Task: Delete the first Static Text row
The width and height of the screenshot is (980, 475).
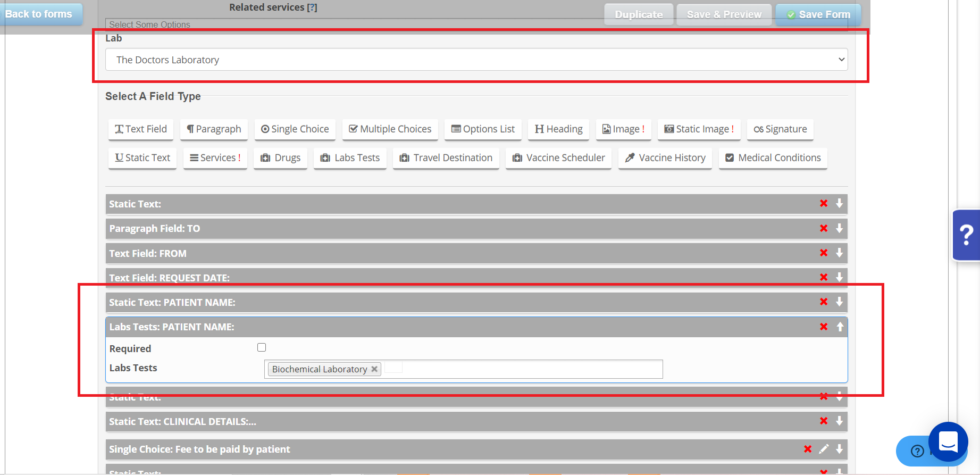Action: [824, 203]
